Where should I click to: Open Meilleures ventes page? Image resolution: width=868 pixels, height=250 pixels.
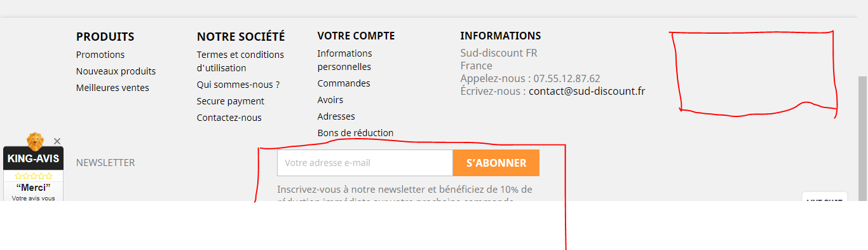(112, 88)
